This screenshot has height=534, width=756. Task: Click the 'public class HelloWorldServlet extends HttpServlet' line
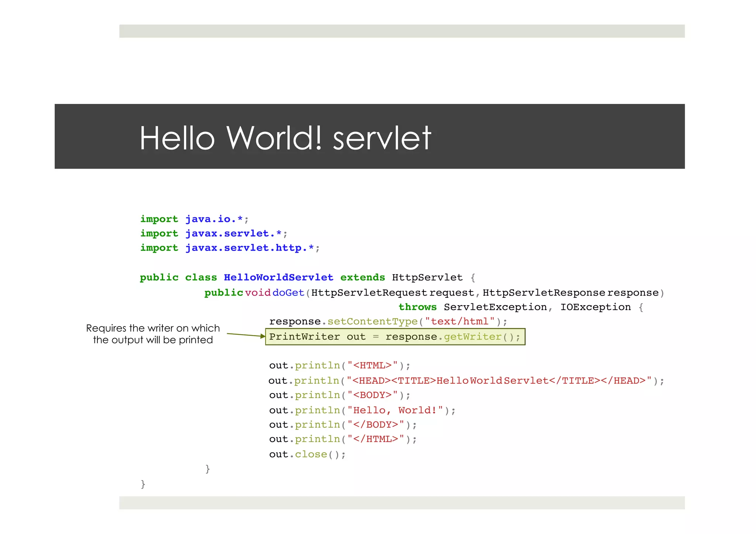tap(307, 278)
